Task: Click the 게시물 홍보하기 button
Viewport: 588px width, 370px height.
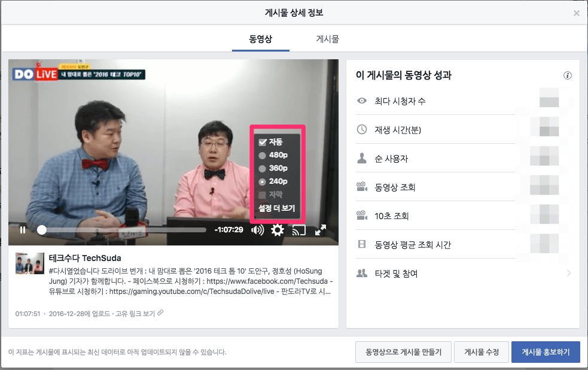Action: tap(546, 352)
